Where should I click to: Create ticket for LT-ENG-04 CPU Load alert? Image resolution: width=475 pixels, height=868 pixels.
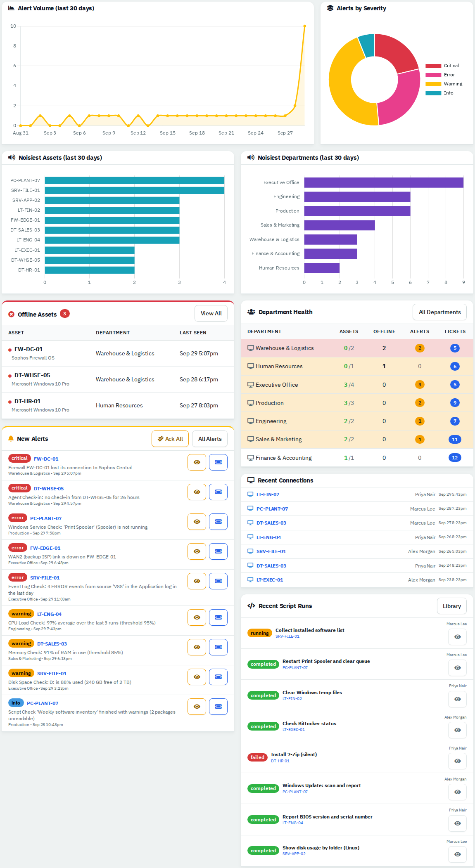(x=218, y=617)
